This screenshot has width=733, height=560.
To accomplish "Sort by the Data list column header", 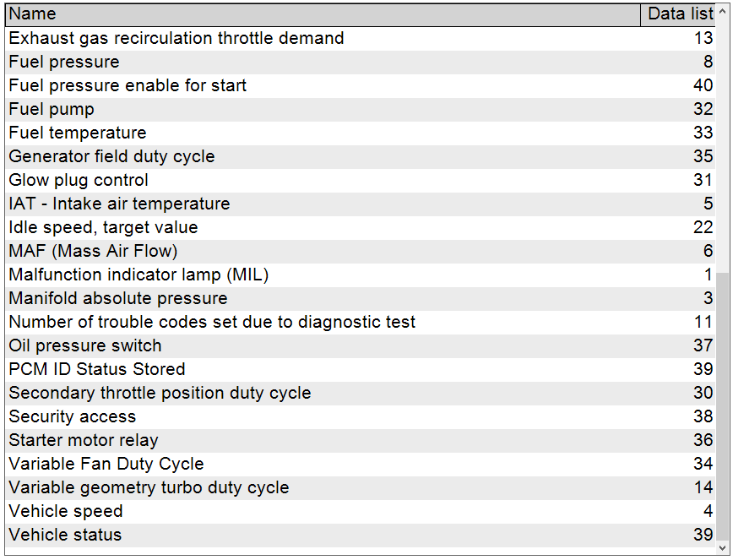I will (x=679, y=14).
